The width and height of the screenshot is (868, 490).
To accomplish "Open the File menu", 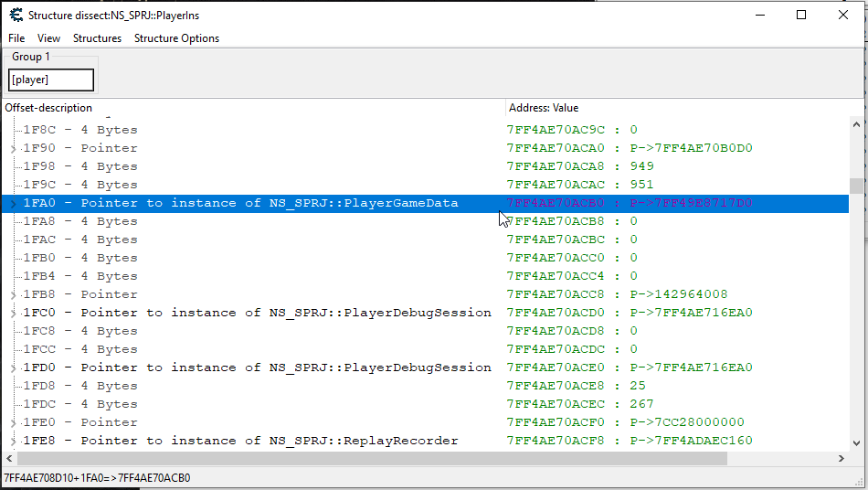I will [16, 38].
